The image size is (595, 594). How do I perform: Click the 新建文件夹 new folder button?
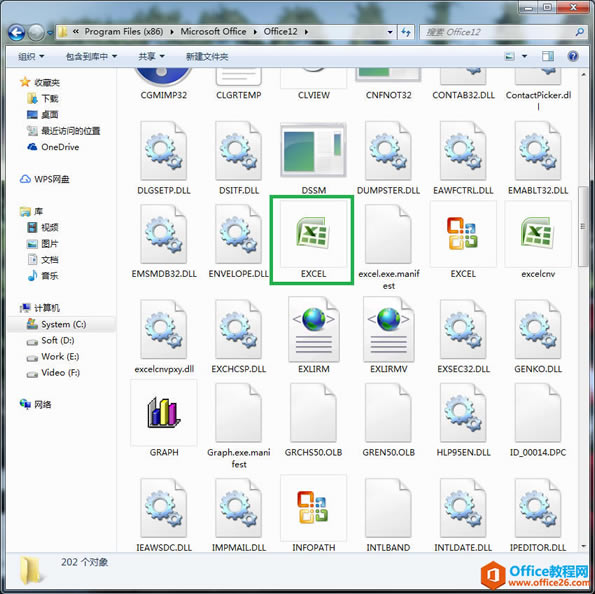(207, 57)
